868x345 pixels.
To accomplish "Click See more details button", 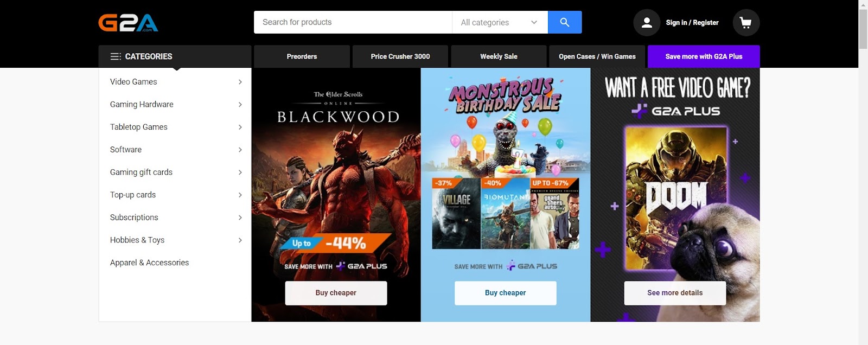I will pos(675,293).
